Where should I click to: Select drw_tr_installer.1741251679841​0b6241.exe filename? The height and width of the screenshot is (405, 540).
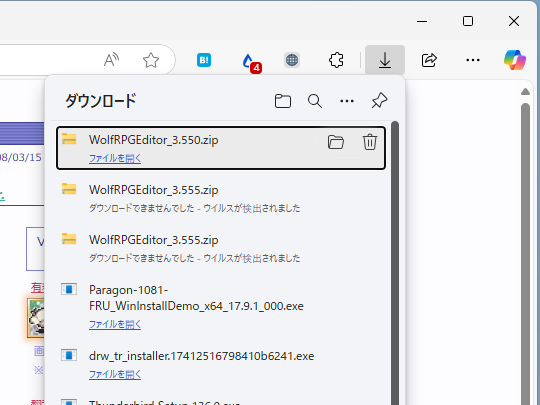click(x=201, y=356)
